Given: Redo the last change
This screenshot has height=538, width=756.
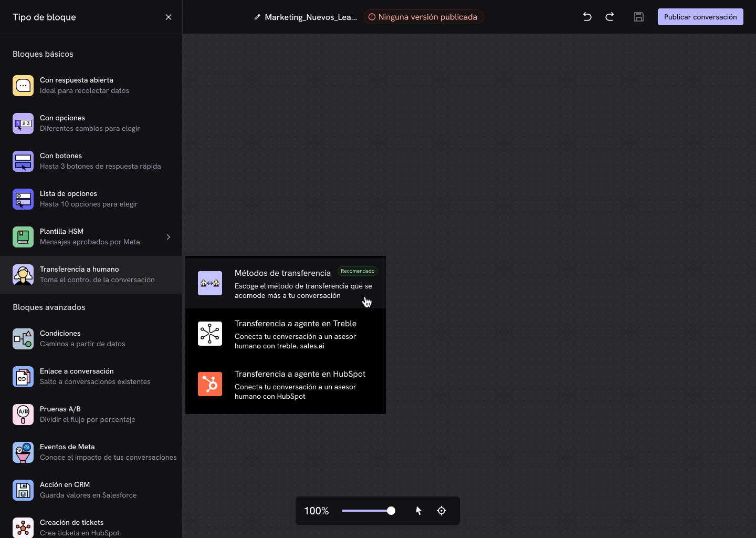Looking at the screenshot, I should click(610, 17).
